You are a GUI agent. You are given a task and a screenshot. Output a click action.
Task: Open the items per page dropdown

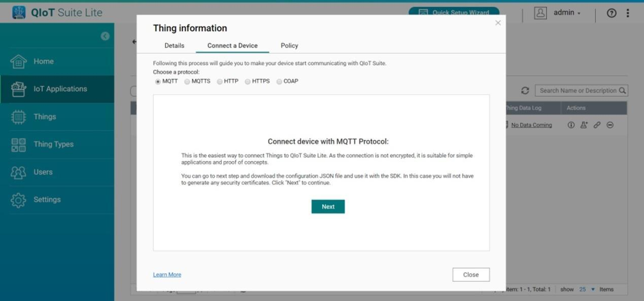(x=586, y=289)
